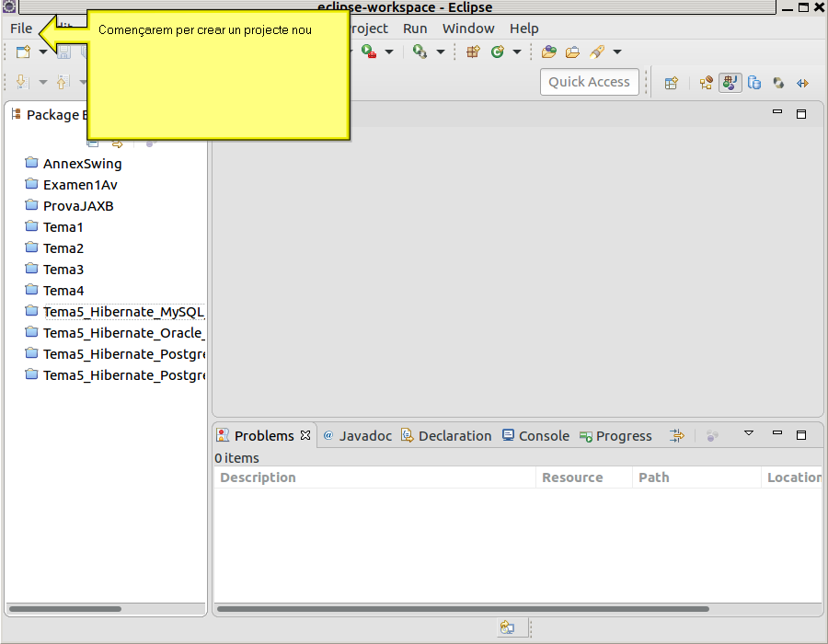The height and width of the screenshot is (644, 828).
Task: Switch to the Hibernate perspective icon
Action: click(778, 83)
